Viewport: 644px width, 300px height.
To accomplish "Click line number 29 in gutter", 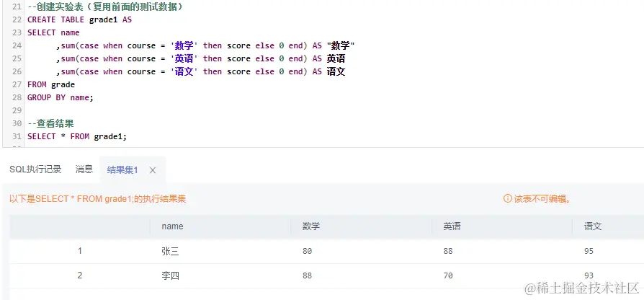I will [x=17, y=110].
